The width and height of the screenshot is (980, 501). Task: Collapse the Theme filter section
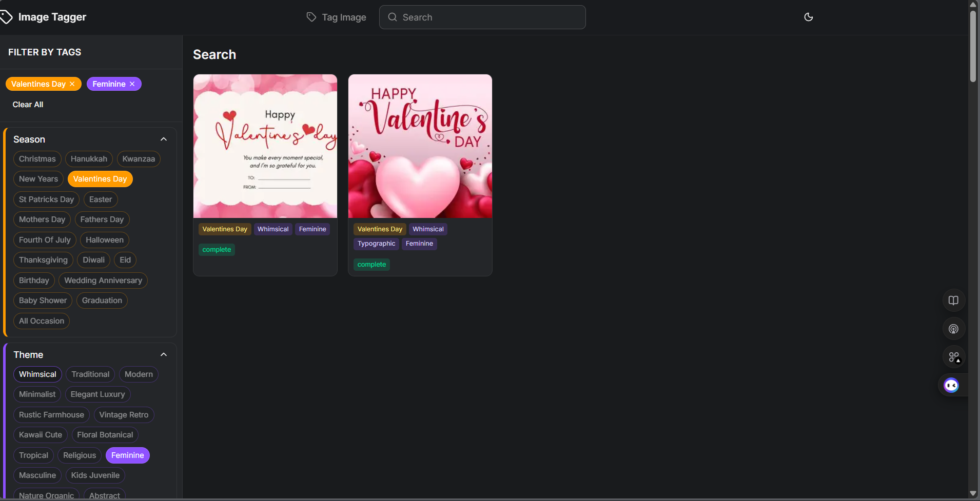click(163, 354)
